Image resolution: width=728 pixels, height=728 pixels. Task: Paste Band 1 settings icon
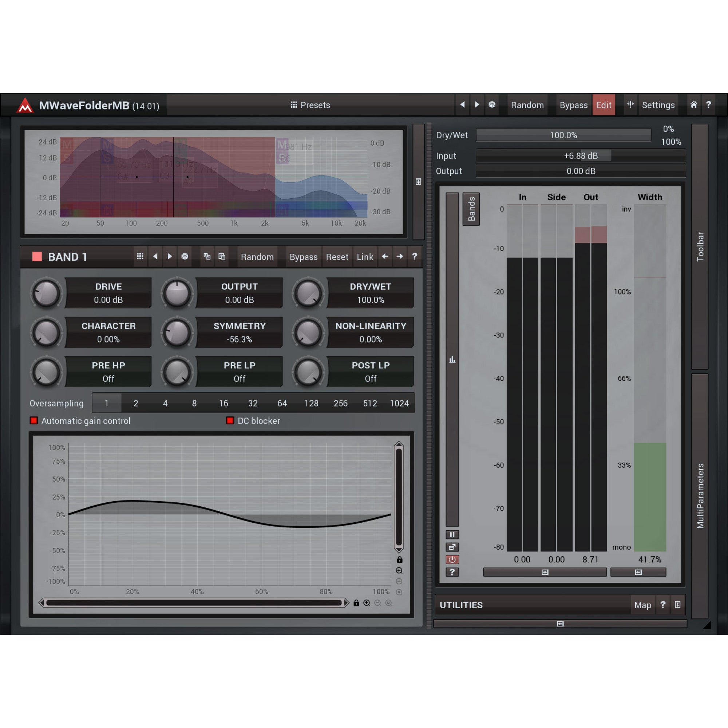(222, 257)
